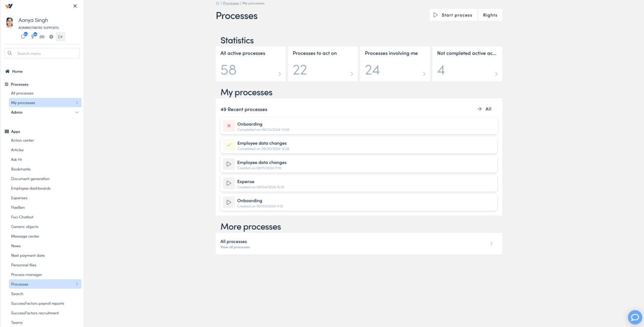Click the link icon in the profile bar
Viewport: 644px width, 327px height.
tap(42, 37)
